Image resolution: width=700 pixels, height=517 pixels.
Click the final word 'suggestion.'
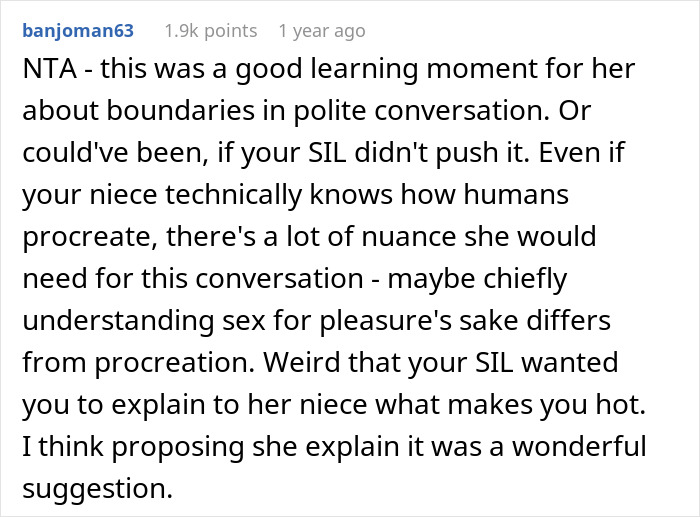point(97,489)
